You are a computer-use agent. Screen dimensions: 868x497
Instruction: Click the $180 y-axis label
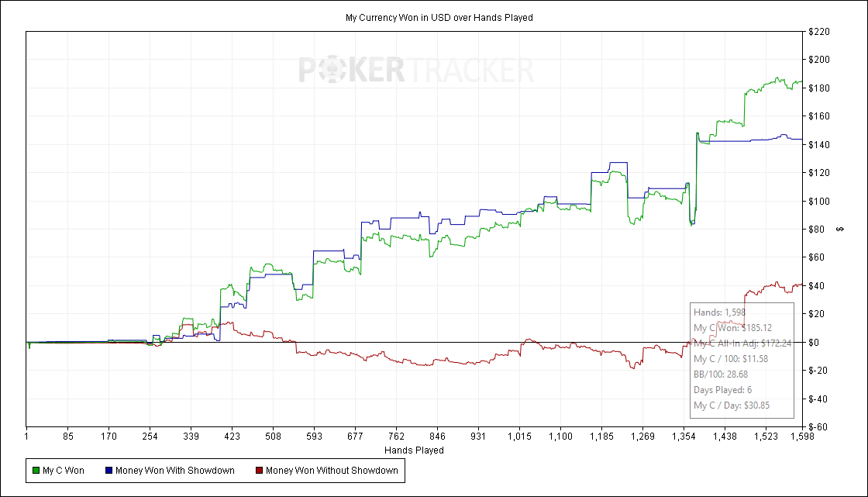[818, 88]
